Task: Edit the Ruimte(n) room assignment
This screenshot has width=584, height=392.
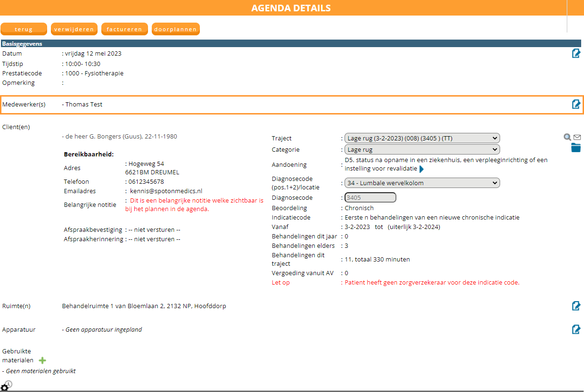Action: click(576, 306)
